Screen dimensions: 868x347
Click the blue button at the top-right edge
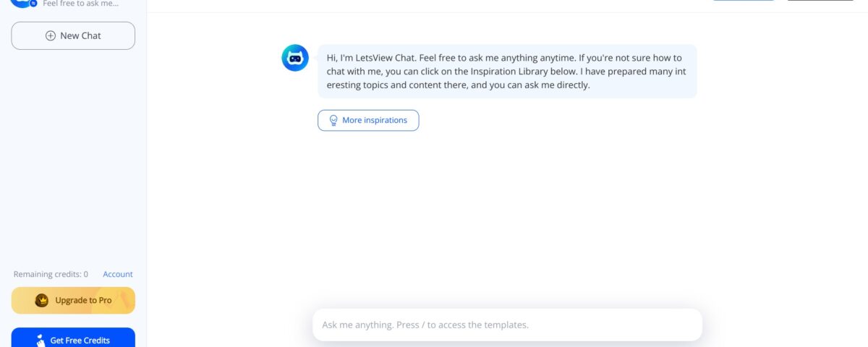pos(744,1)
